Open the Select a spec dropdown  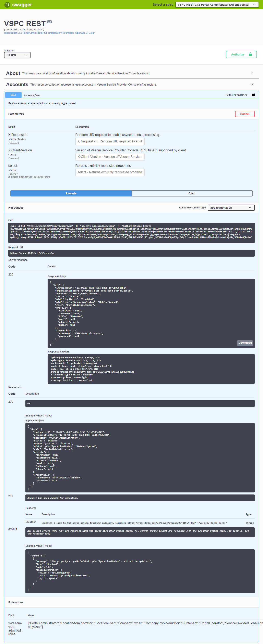(x=217, y=5)
